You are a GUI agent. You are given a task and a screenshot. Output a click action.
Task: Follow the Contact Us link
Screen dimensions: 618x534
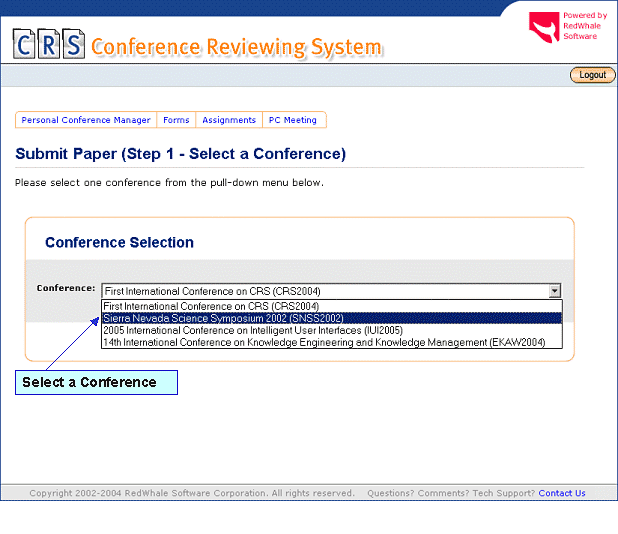click(x=562, y=493)
